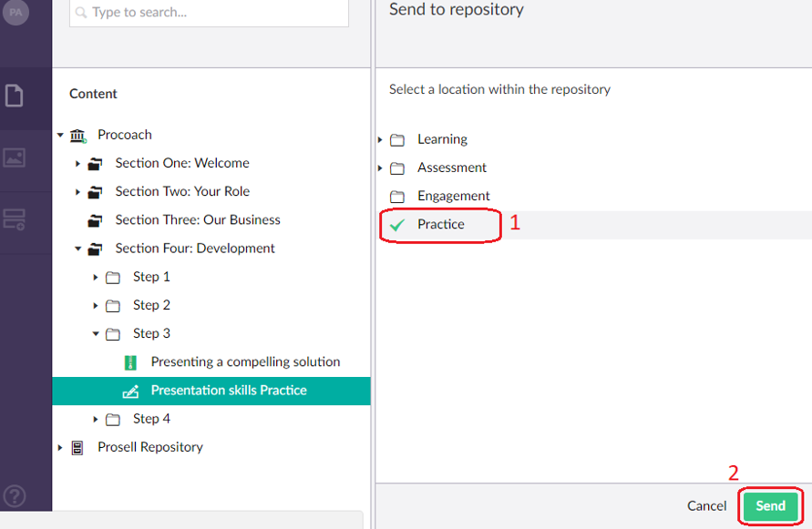This screenshot has width=812, height=529.
Task: Click the Send button
Action: (770, 505)
